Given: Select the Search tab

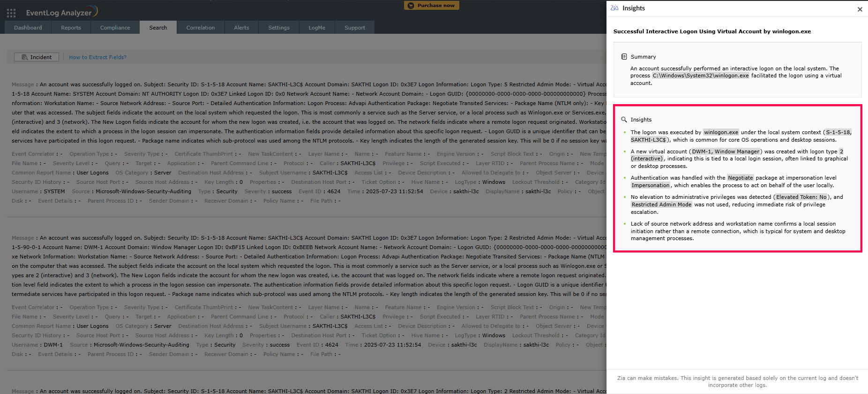Looking at the screenshot, I should [x=158, y=28].
